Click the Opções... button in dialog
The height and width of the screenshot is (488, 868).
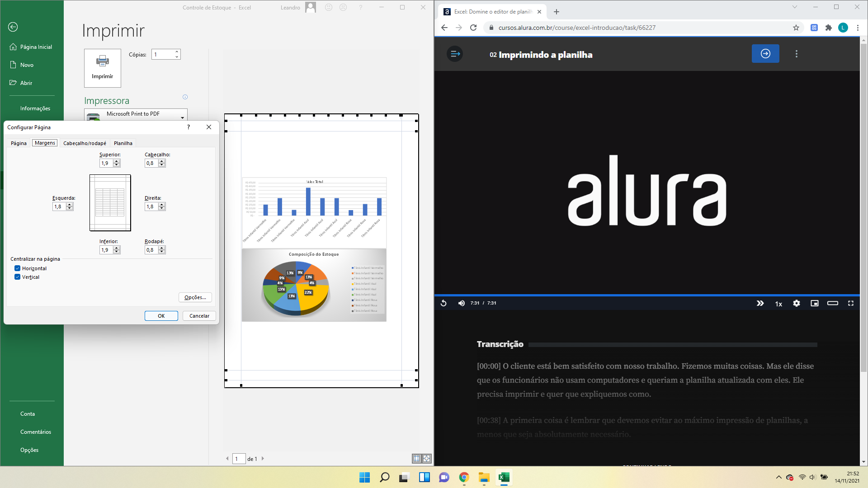[195, 297]
